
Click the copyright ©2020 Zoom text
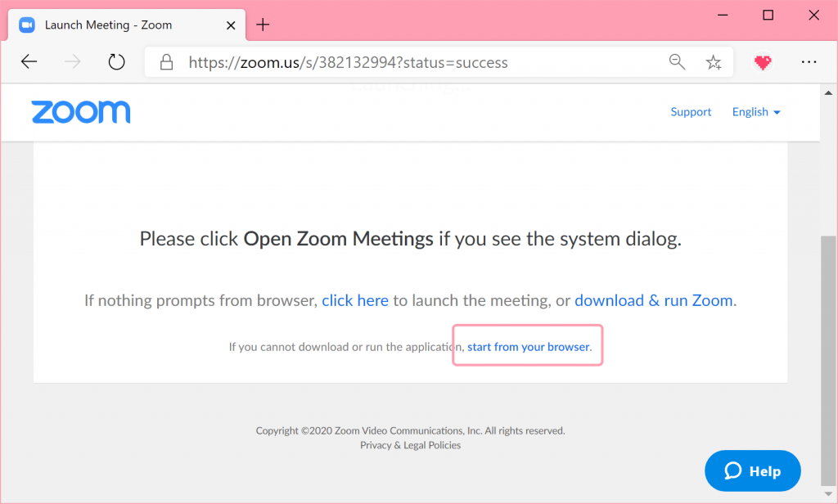(411, 431)
